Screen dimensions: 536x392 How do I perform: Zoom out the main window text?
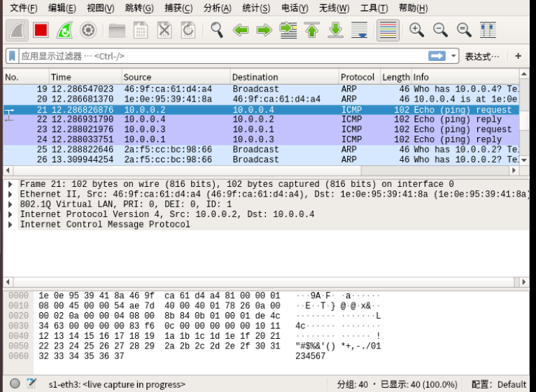[x=440, y=30]
